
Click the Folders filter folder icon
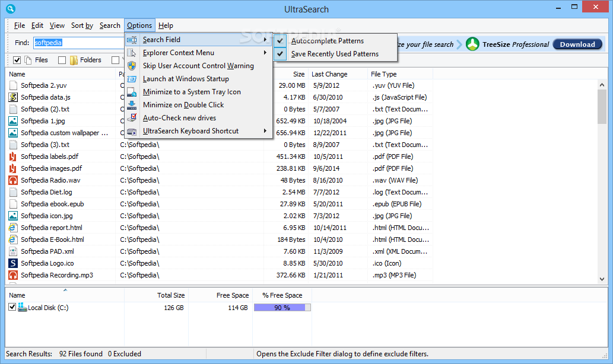[x=74, y=60]
